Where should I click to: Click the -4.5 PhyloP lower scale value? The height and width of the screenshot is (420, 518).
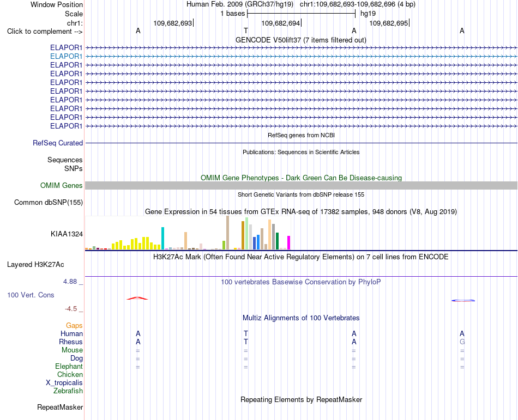71,309
